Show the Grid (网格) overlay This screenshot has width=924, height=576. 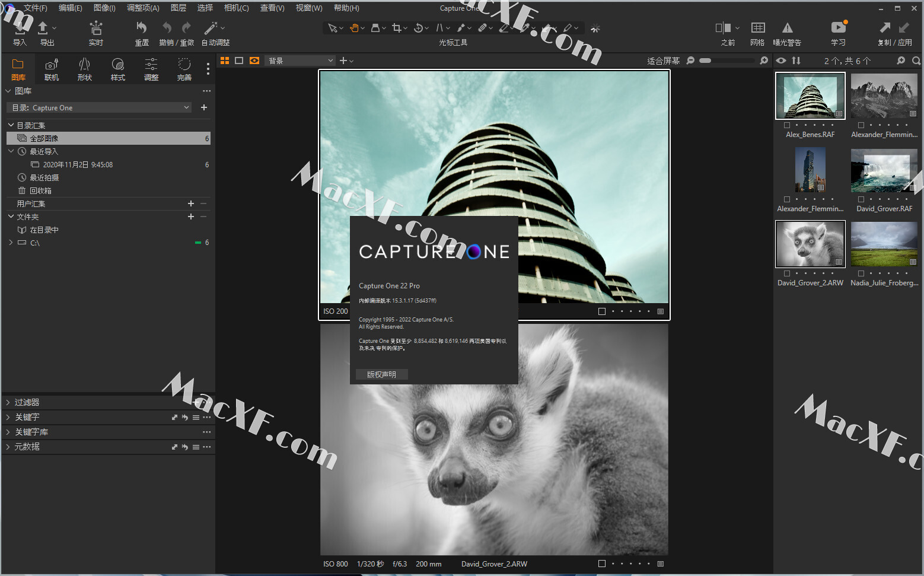click(758, 28)
